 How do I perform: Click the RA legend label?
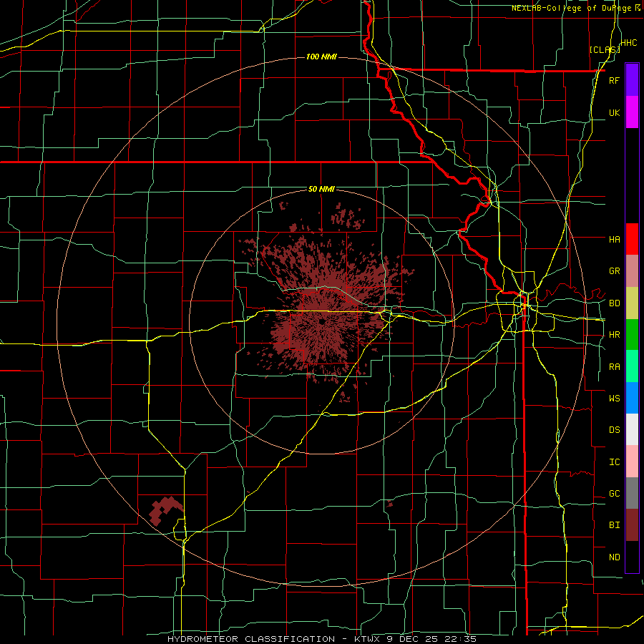614,367
